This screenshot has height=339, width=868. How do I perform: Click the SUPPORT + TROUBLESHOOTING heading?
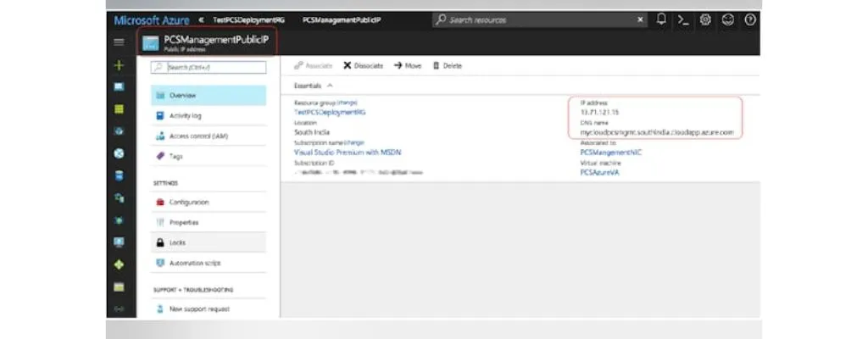(x=193, y=290)
